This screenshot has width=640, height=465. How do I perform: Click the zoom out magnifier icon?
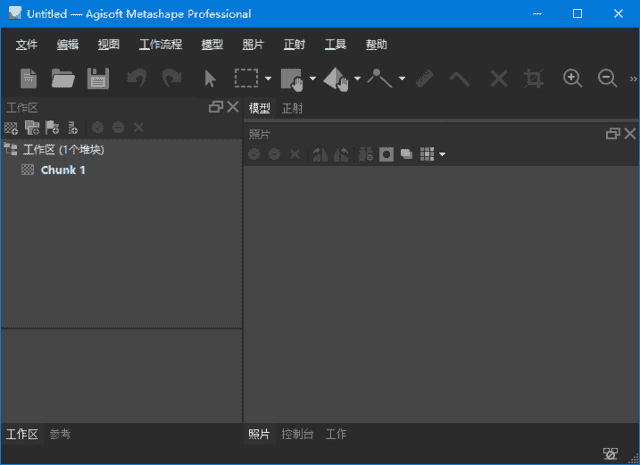(607, 78)
